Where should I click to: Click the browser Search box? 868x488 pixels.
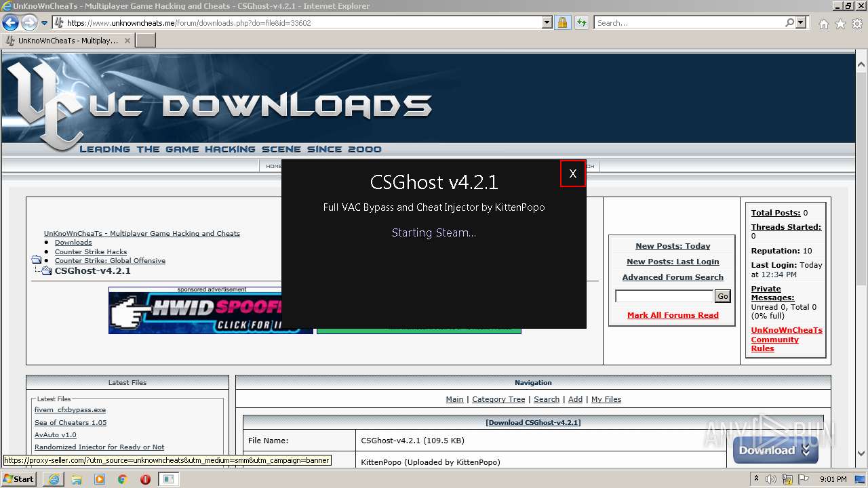[689, 23]
